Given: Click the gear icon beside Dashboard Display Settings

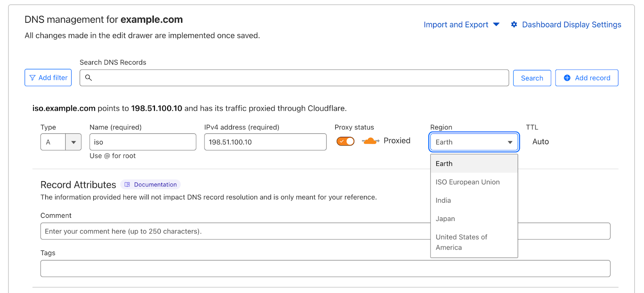Looking at the screenshot, I should coord(514,25).
